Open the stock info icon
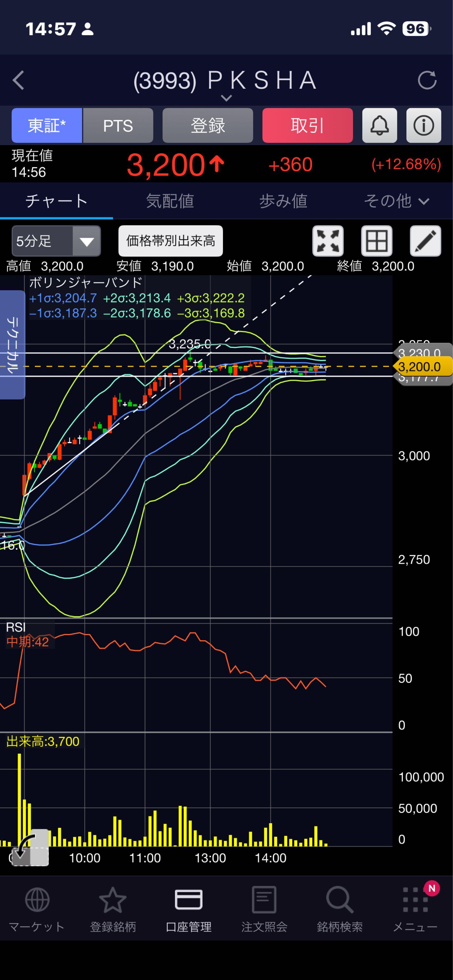Image resolution: width=453 pixels, height=980 pixels. tap(423, 125)
